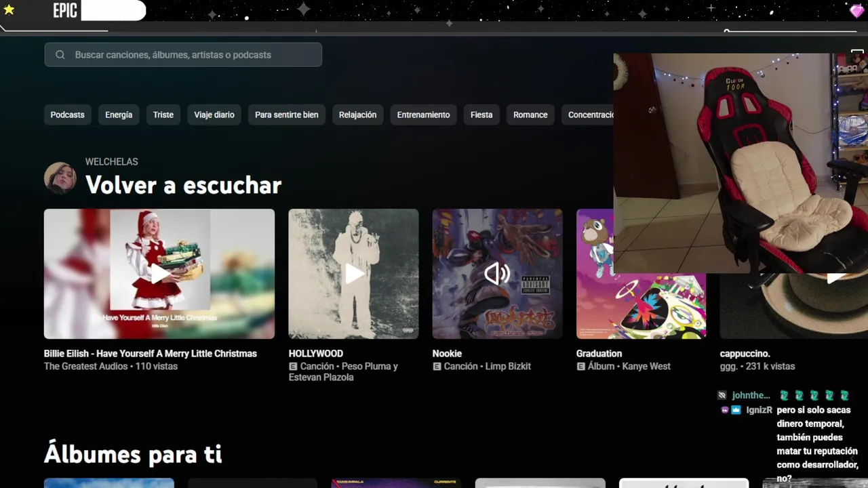Screen dimensions: 868x488
Task: Open Billie Eilish Have Yourself title link
Action: (151, 354)
